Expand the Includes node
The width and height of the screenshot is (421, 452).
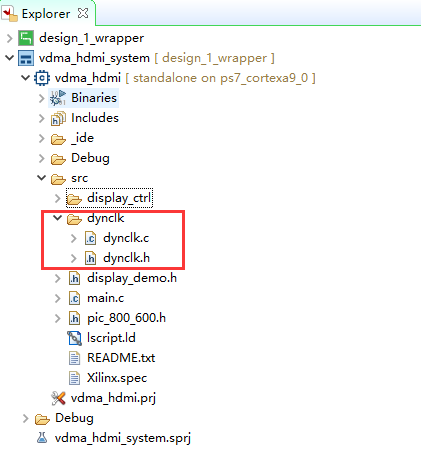[x=41, y=118]
